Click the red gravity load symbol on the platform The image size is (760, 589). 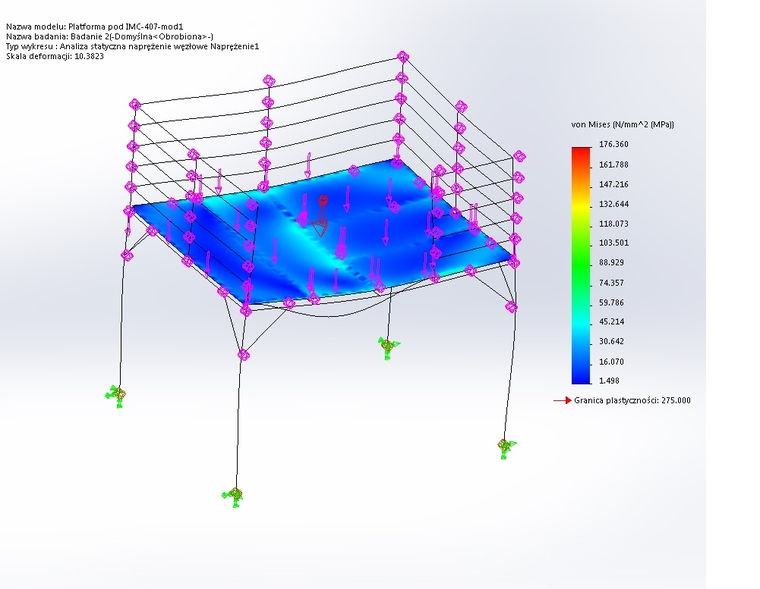click(x=321, y=216)
